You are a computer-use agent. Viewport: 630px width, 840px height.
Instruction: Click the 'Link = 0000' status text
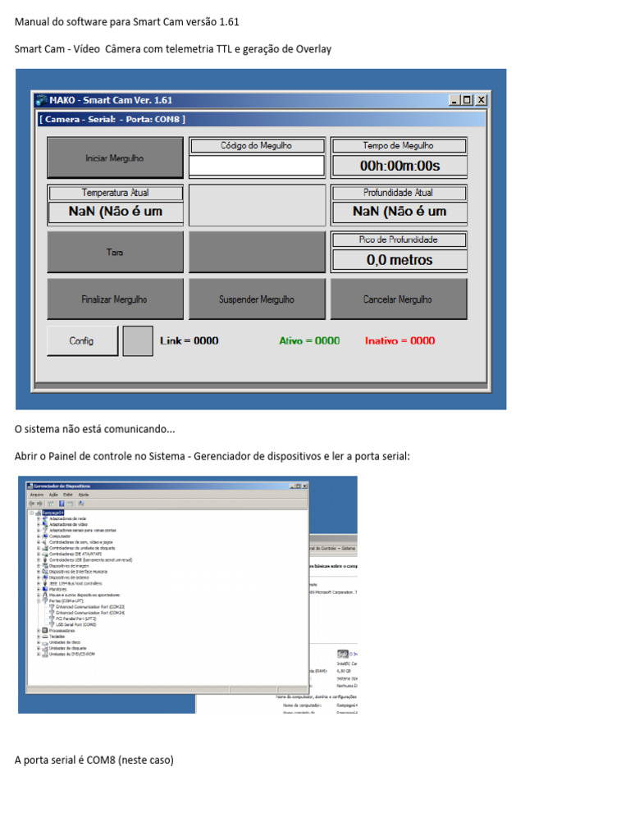tap(189, 340)
